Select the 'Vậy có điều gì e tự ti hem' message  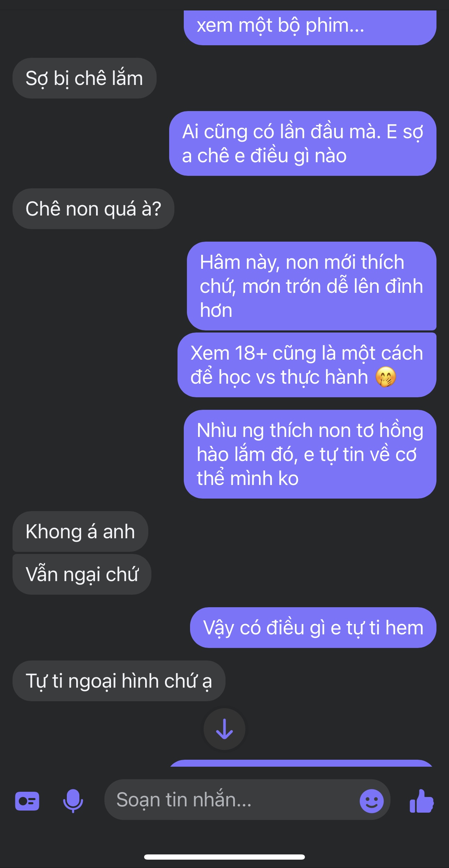pos(313,627)
